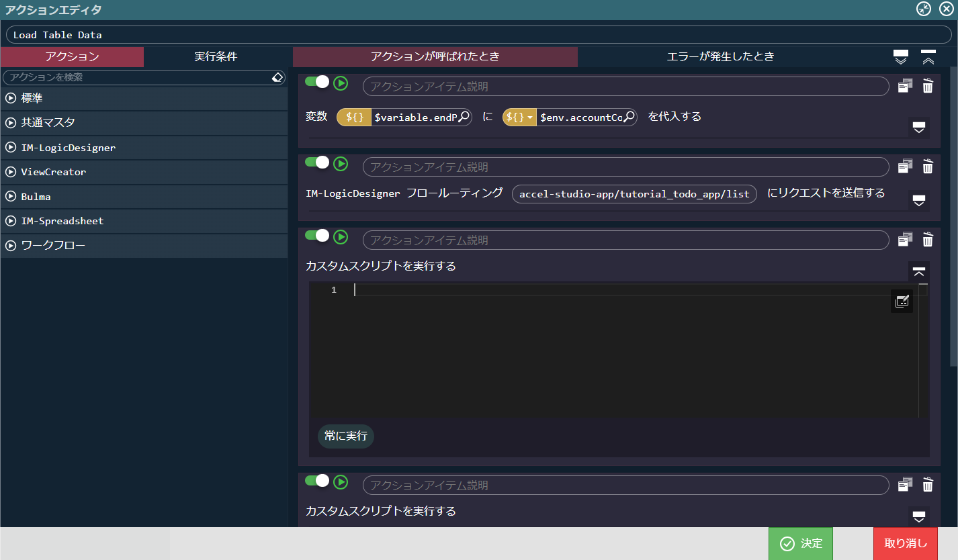958x560 pixels.
Task: Select the エラーが発生したとき tab
Action: coord(720,56)
